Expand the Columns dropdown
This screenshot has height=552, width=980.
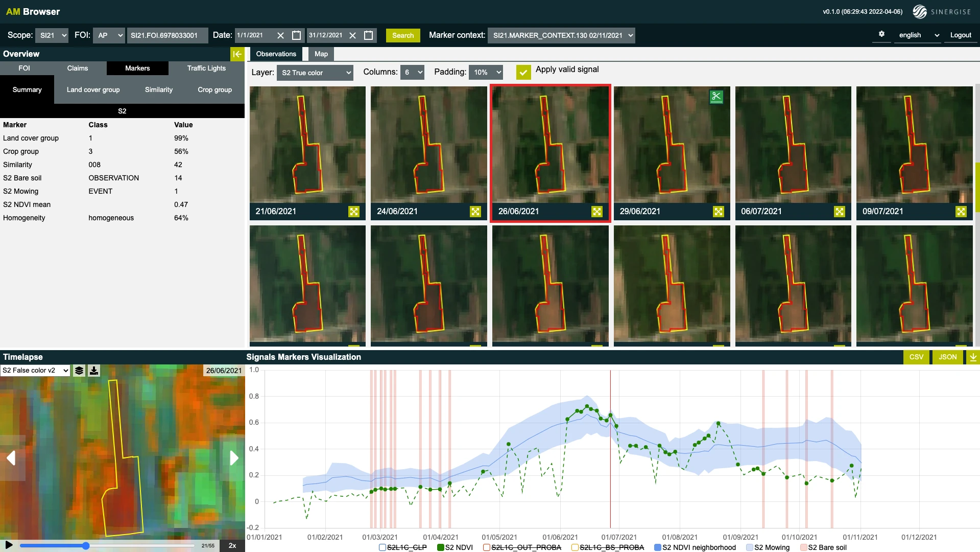[x=413, y=73]
